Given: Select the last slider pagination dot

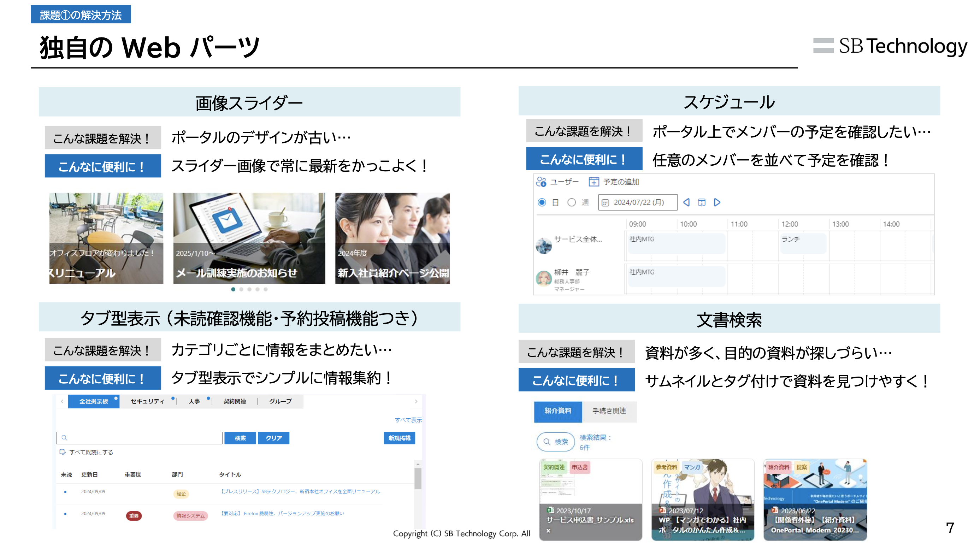Looking at the screenshot, I should click(266, 290).
